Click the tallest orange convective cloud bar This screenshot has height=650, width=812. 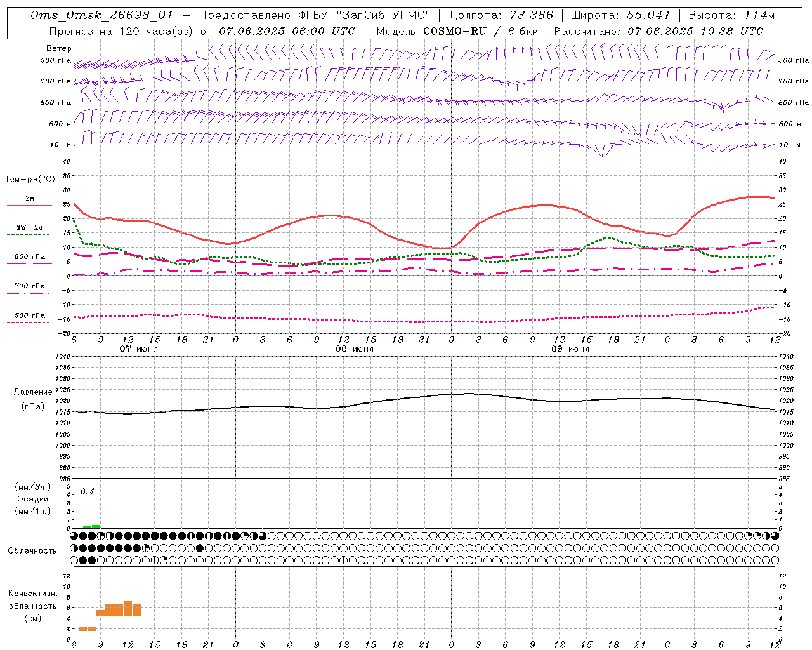point(128,608)
